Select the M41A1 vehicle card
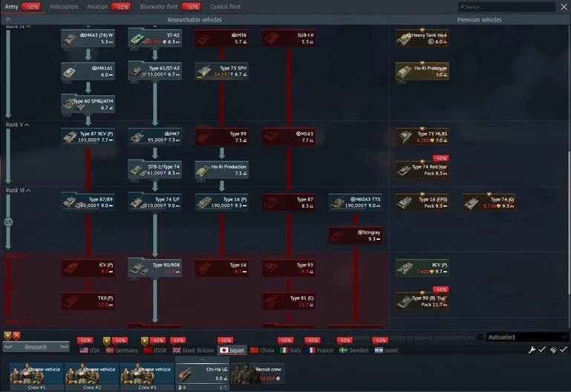 click(88, 71)
